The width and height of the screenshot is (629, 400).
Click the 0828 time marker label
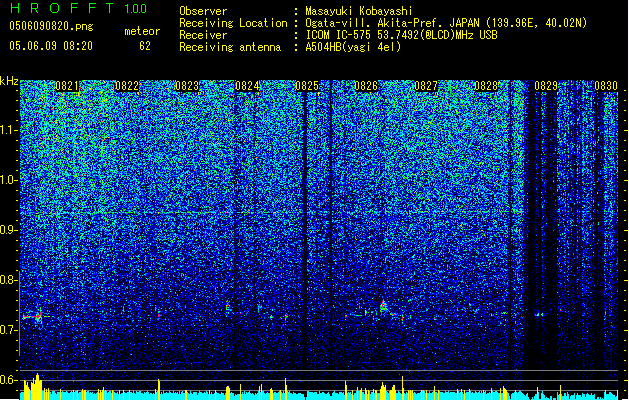click(486, 86)
